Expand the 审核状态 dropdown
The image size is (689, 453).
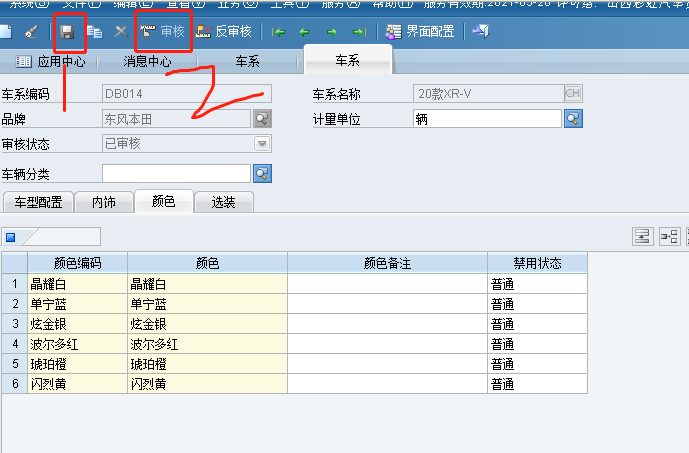(262, 144)
